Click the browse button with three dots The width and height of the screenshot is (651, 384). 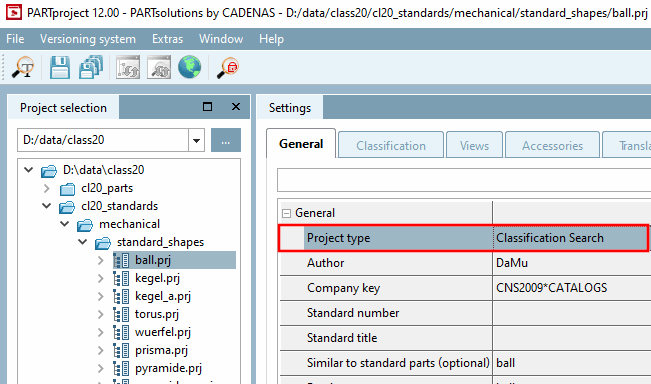coord(226,140)
